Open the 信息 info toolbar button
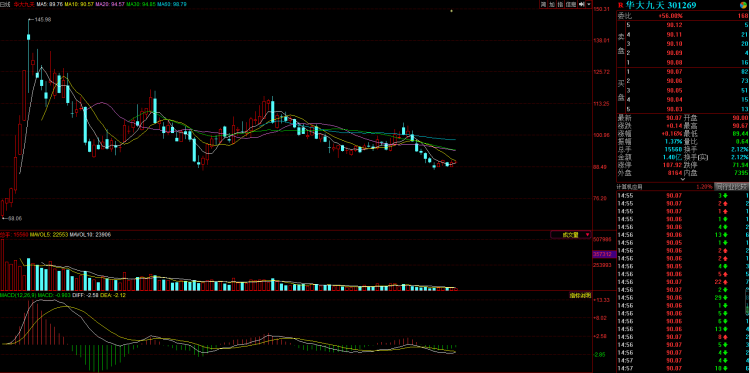The image size is (750, 373). (571, 4)
